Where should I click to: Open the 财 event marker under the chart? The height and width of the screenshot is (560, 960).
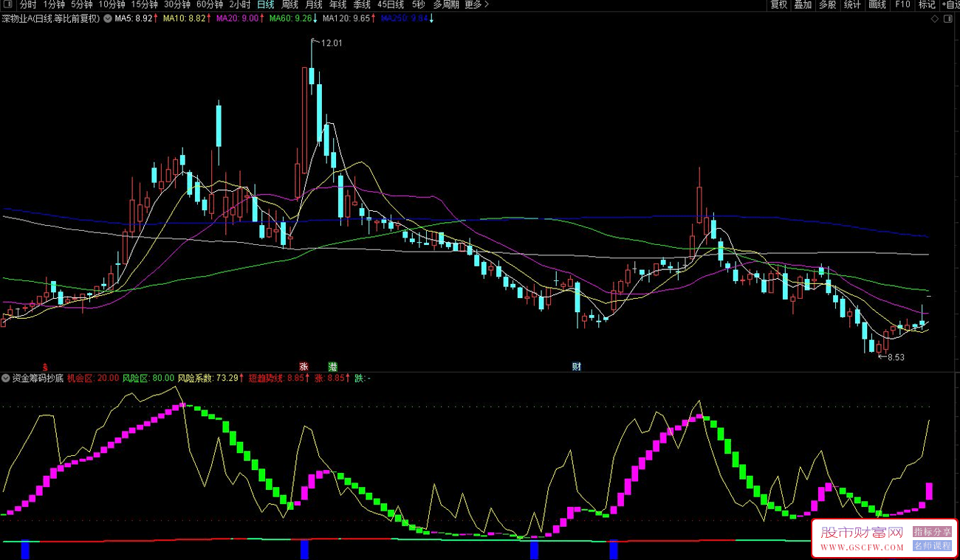576,366
